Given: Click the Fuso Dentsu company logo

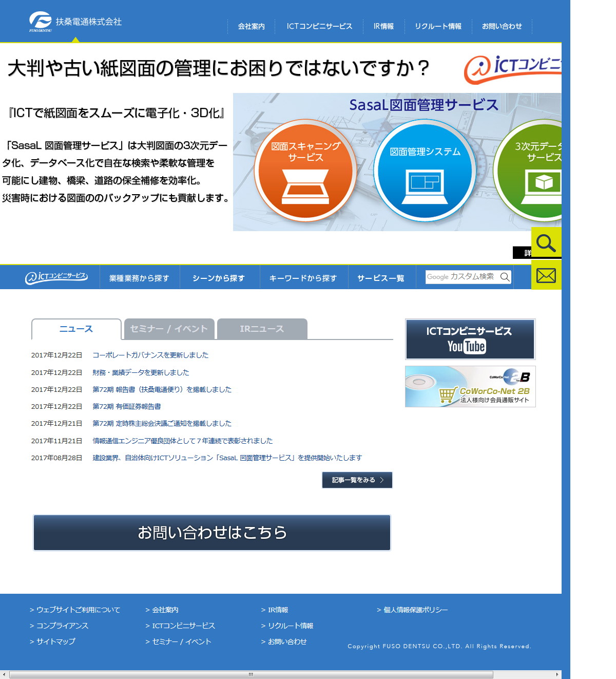Looking at the screenshot, I should click(x=75, y=22).
